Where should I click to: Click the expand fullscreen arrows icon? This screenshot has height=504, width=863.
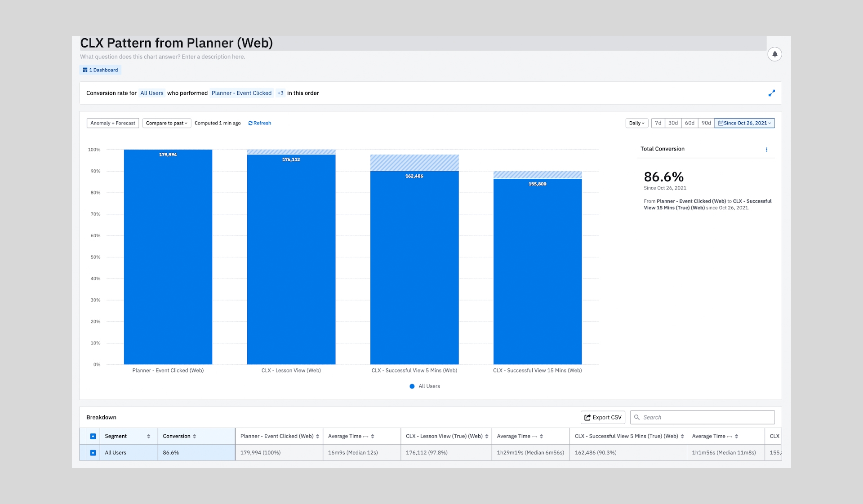[771, 93]
